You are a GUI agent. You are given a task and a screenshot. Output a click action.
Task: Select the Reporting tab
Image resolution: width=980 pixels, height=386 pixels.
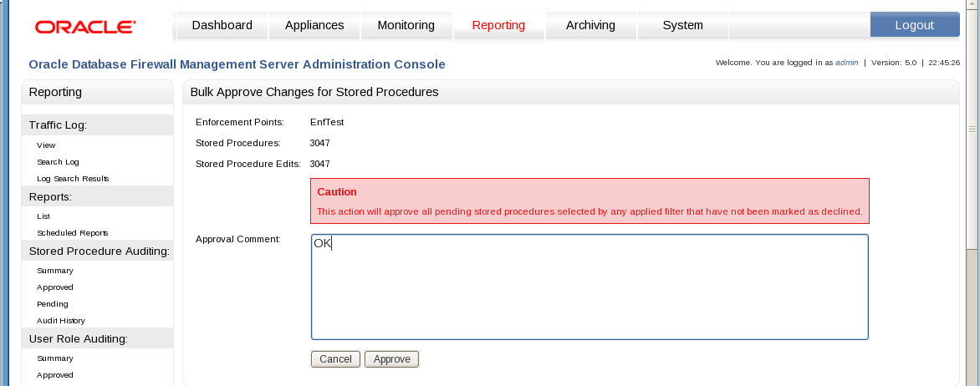(x=498, y=25)
